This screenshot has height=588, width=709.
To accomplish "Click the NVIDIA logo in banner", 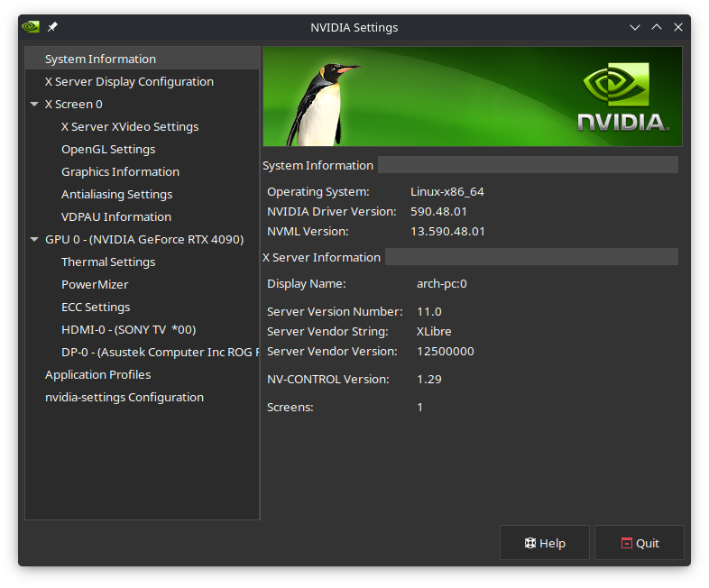I will point(623,96).
